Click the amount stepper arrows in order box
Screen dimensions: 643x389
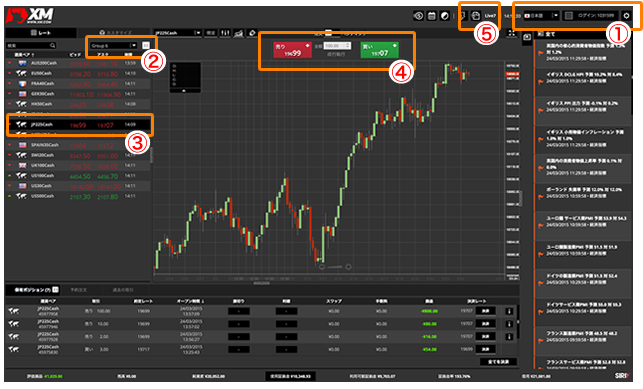click(x=348, y=45)
